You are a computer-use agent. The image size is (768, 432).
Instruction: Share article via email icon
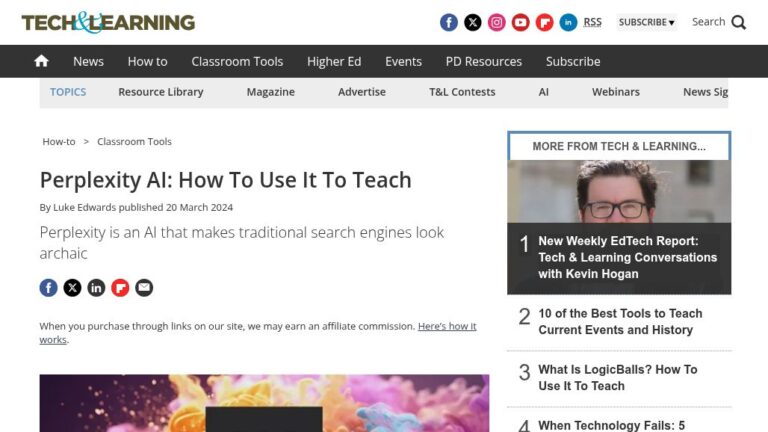click(144, 288)
